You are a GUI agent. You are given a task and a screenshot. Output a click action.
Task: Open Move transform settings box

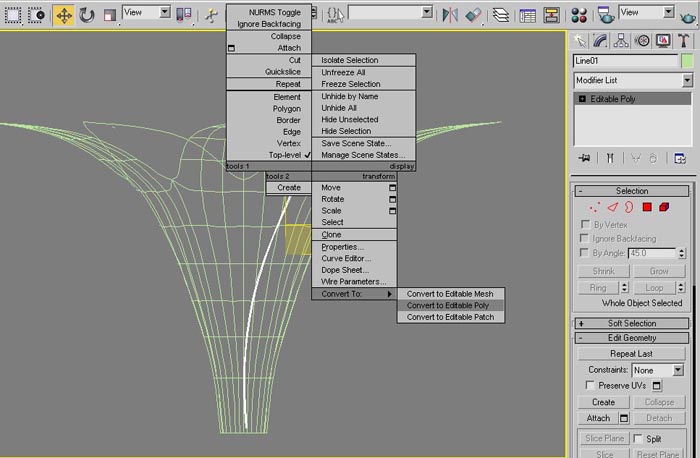392,187
